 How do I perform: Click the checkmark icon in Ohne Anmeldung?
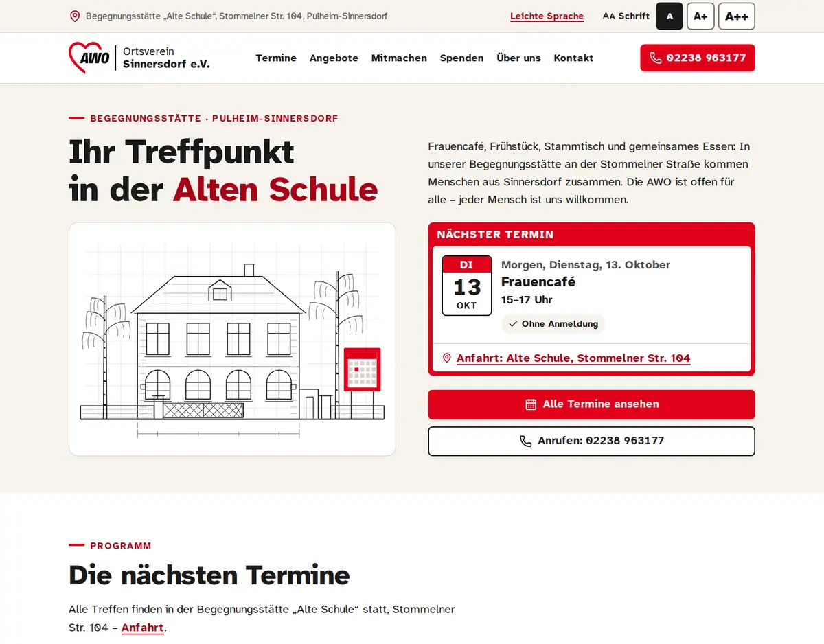click(x=513, y=324)
